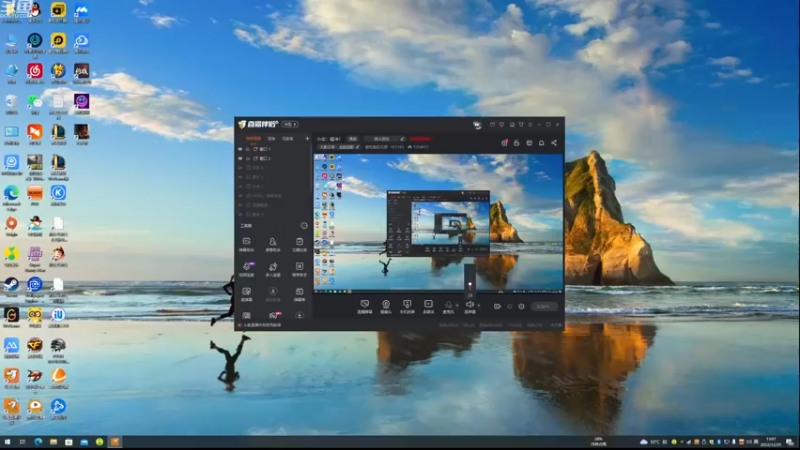This screenshot has width=800, height=450.
Task: Open the first toolbox tool with screen icon
Action: (246, 244)
